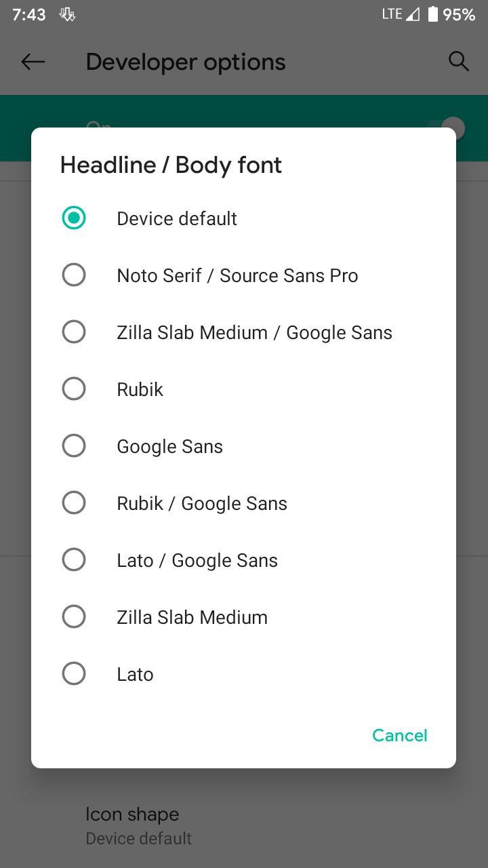Image resolution: width=488 pixels, height=868 pixels.
Task: Select Lato / Google Sans radio button
Action: 74,560
